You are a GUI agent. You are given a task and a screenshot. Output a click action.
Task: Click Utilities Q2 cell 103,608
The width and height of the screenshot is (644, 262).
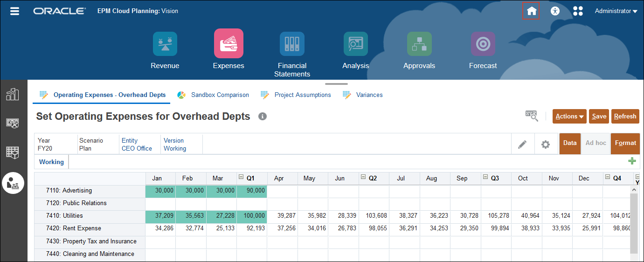click(374, 216)
